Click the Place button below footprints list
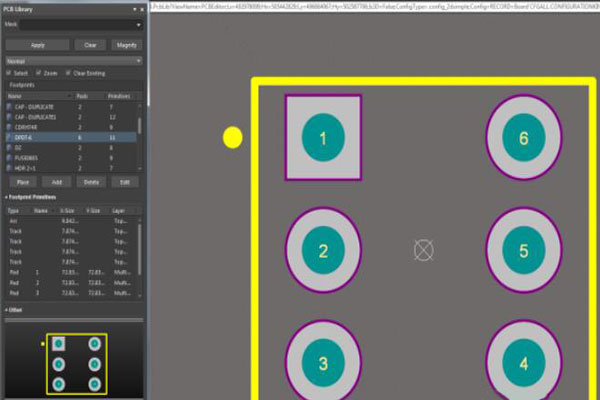 click(x=20, y=182)
